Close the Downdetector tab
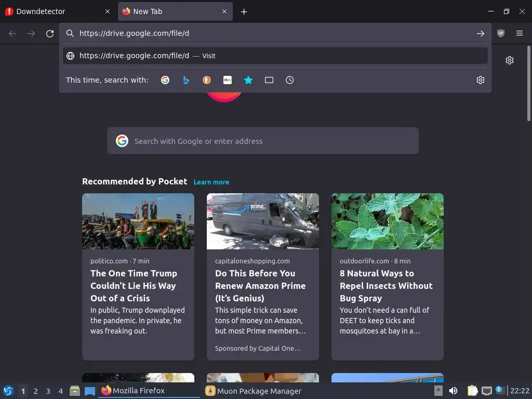The height and width of the screenshot is (399, 532). pos(108,11)
